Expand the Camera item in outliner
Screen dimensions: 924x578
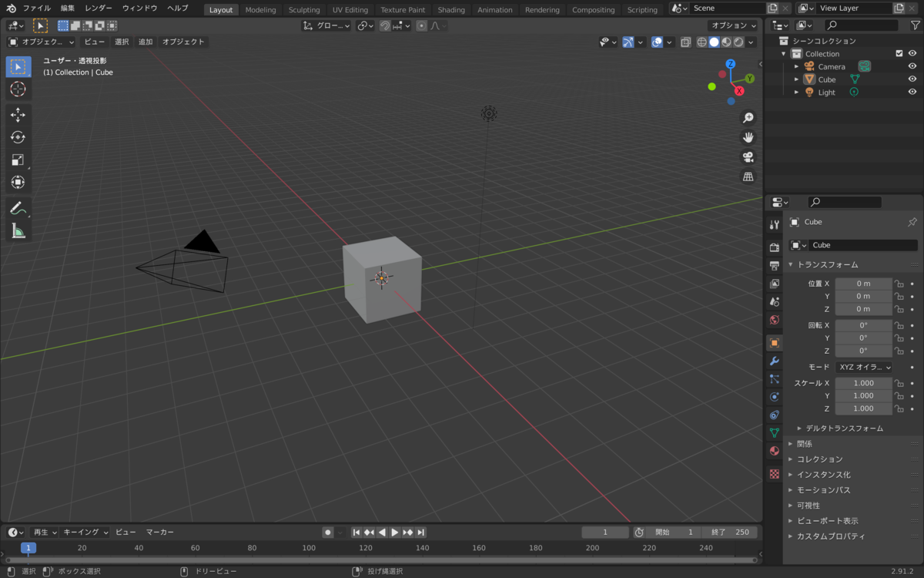[x=797, y=66]
